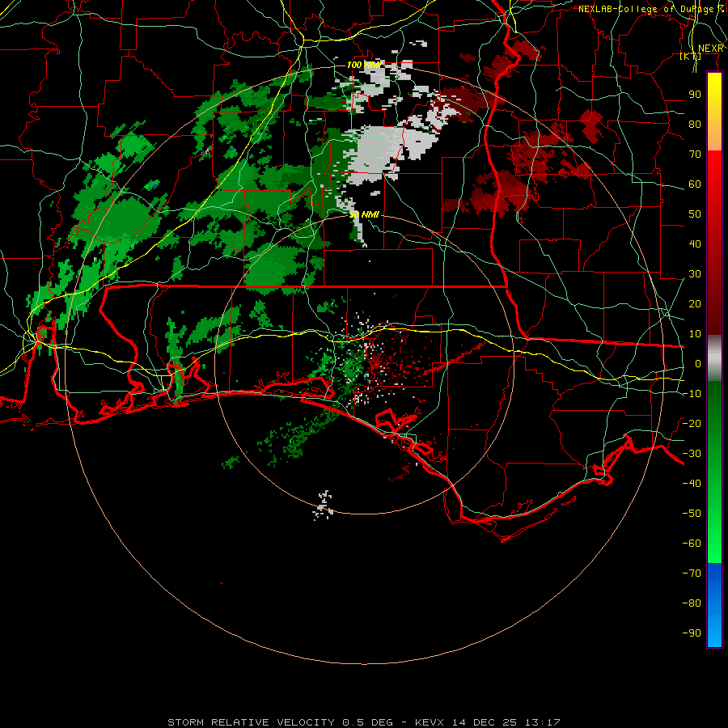Click the NEXLAB-College of DuPage credit text
The height and width of the screenshot is (728, 728).
tap(651, 9)
